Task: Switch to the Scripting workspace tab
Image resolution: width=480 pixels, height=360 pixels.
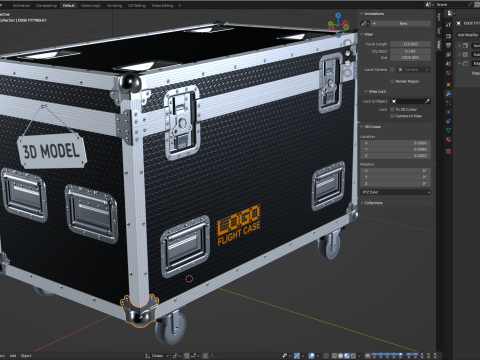Action: point(114,5)
